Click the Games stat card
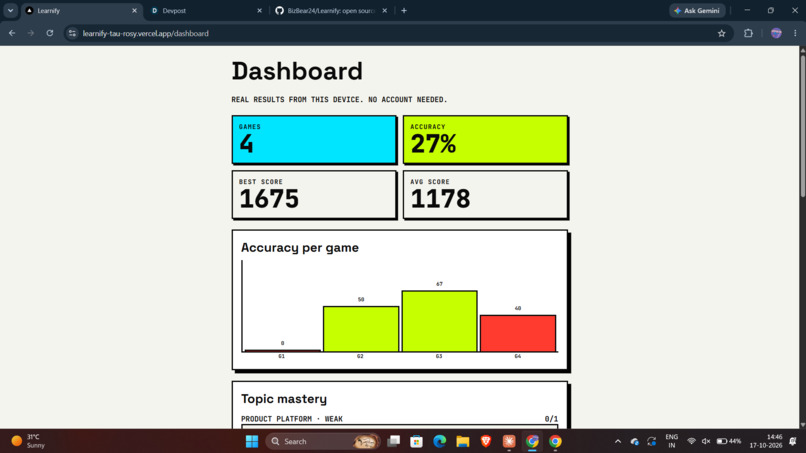 314,140
